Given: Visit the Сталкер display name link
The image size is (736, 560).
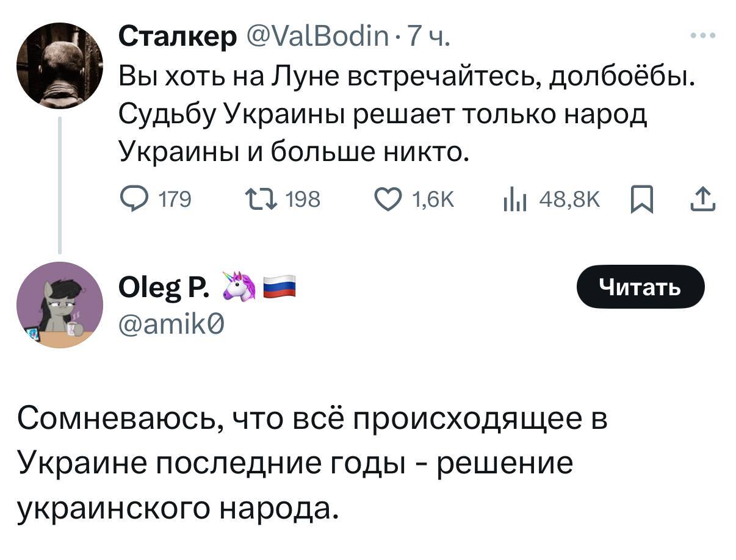Looking at the screenshot, I should 177,38.
